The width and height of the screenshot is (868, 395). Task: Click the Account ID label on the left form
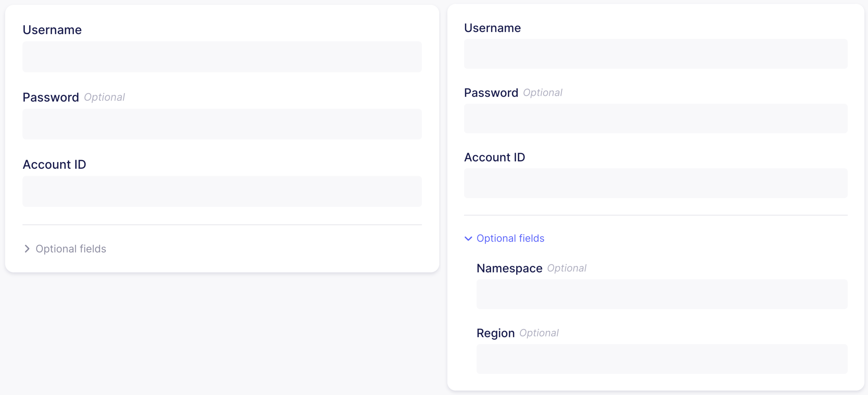[54, 165]
